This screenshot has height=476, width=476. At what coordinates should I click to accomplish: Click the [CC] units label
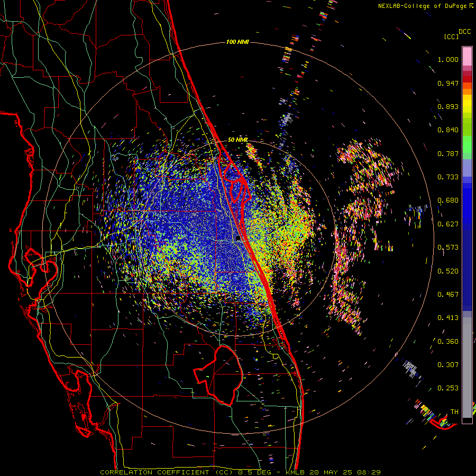[x=452, y=36]
